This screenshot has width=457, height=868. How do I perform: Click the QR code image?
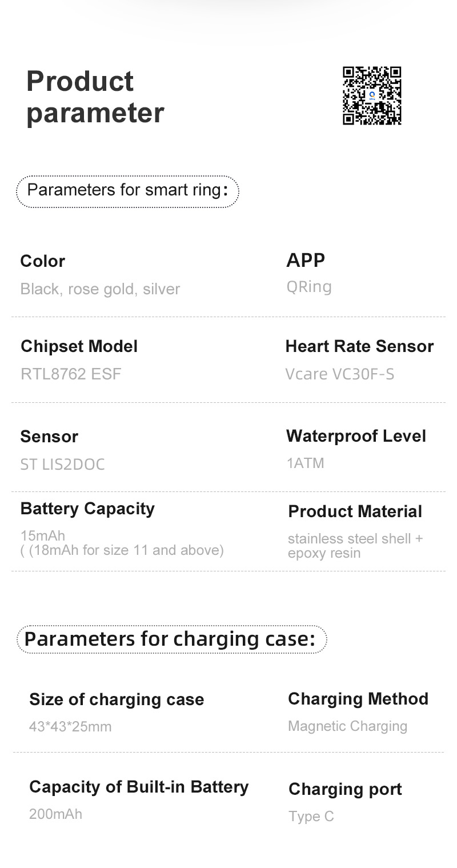point(372,95)
